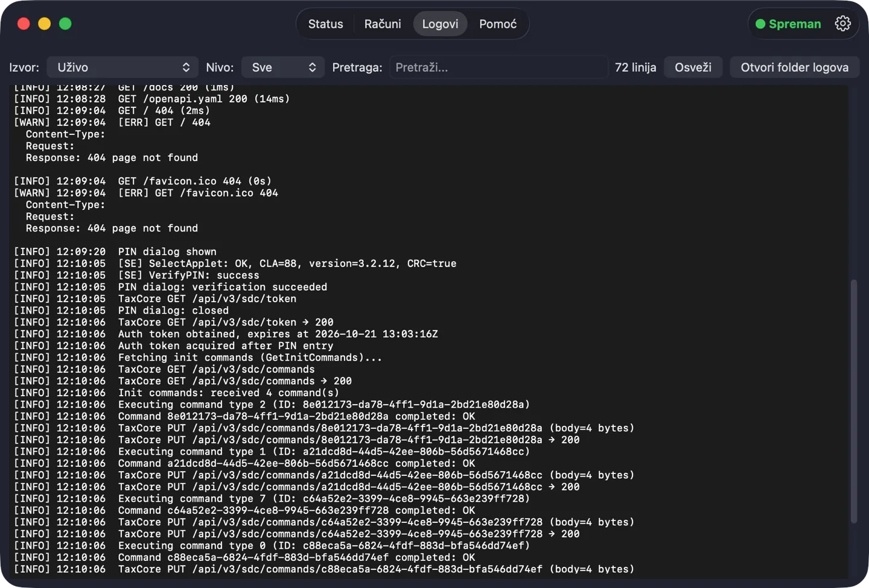Click log line '[SE] VerifyPIN: success'
Image resolution: width=869 pixels, height=588 pixels.
[x=136, y=275]
